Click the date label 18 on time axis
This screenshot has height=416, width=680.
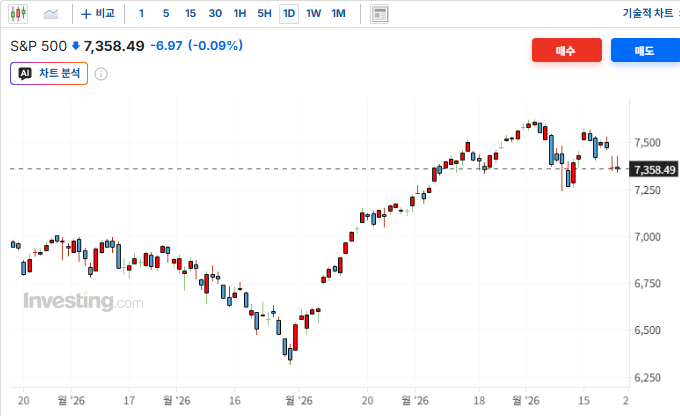[479, 400]
